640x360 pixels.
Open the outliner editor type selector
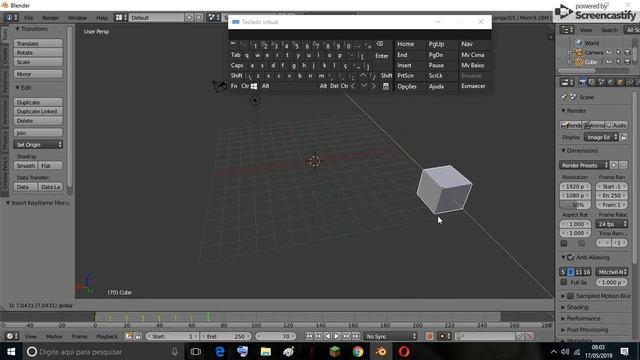tap(567, 30)
